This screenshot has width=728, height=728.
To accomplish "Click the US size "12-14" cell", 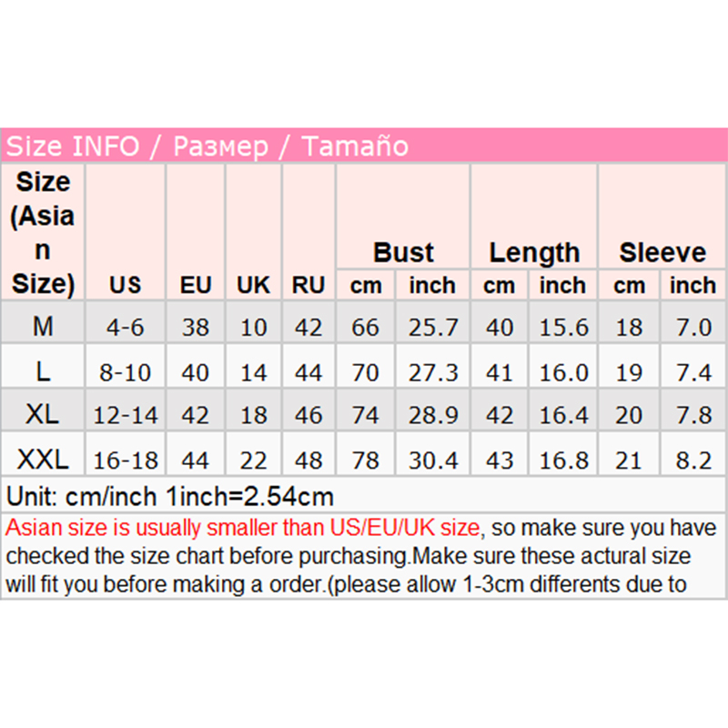I will click(x=125, y=415).
